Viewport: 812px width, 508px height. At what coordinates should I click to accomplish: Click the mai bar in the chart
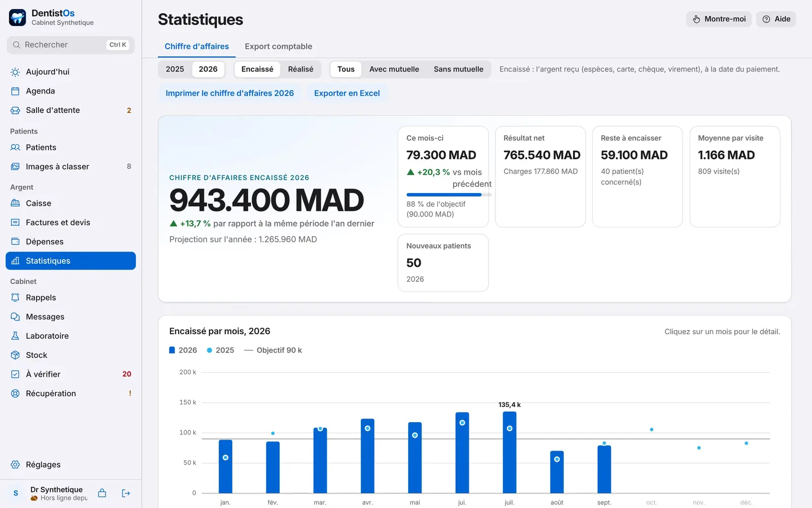[x=415, y=458]
